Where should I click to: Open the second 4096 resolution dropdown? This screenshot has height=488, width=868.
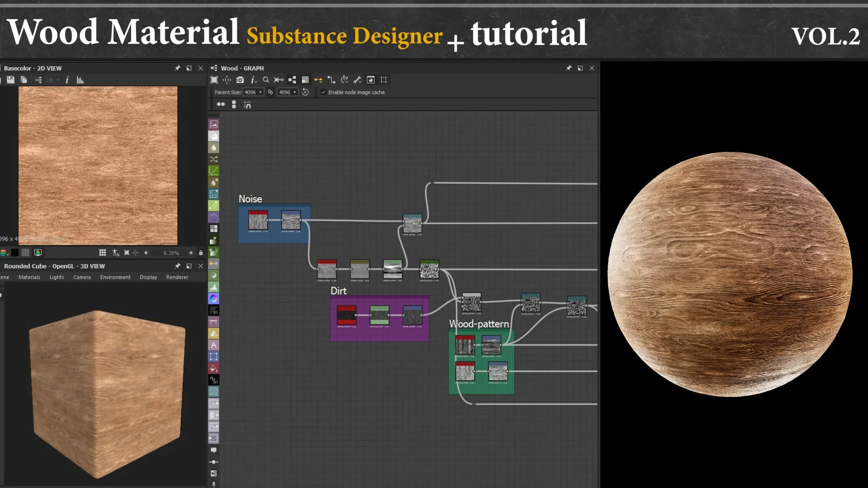point(288,92)
